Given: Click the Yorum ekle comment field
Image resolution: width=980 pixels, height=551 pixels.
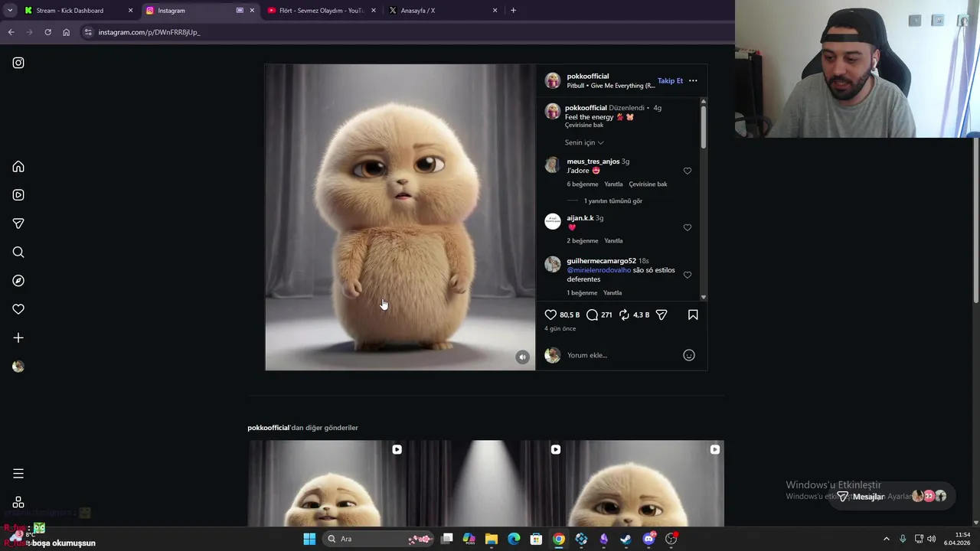Looking at the screenshot, I should pos(620,355).
